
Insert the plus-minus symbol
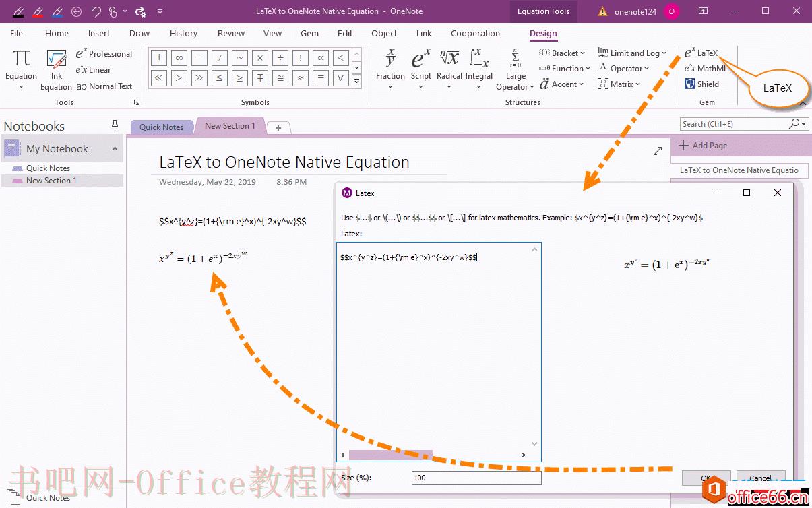tap(159, 58)
